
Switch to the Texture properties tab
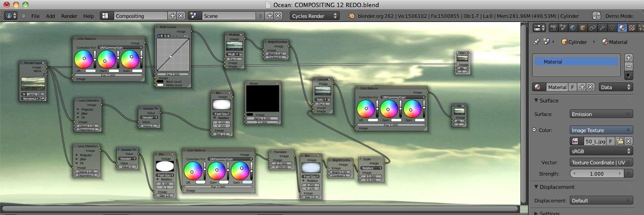(x=632, y=28)
